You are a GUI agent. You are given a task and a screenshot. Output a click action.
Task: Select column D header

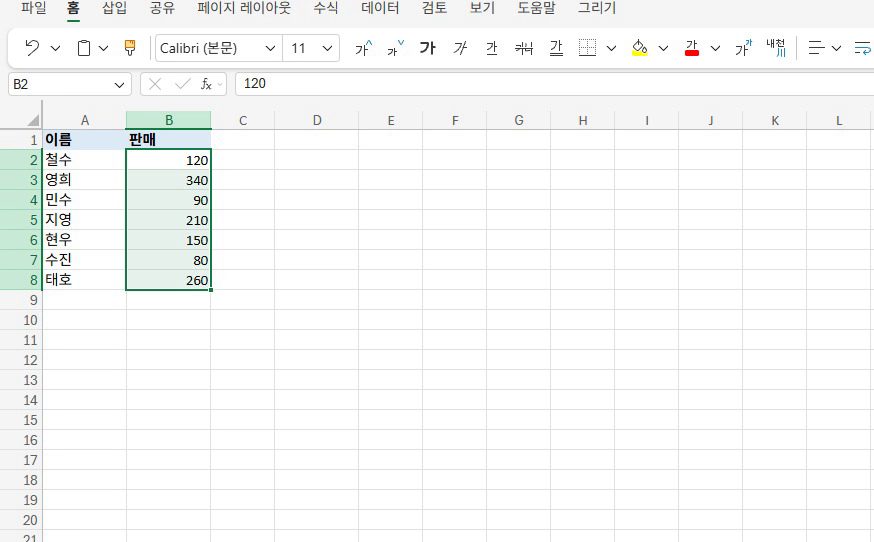point(317,120)
